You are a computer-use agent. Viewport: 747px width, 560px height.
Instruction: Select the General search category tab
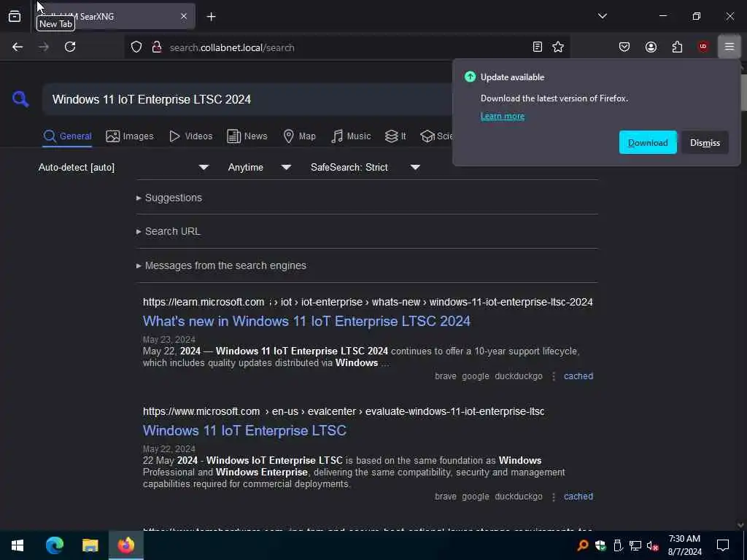point(67,136)
